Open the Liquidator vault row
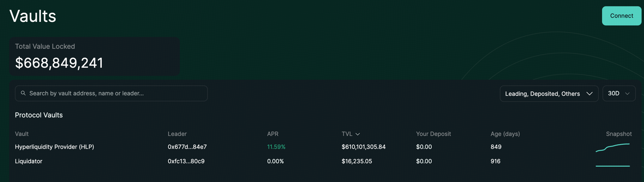 click(x=29, y=161)
